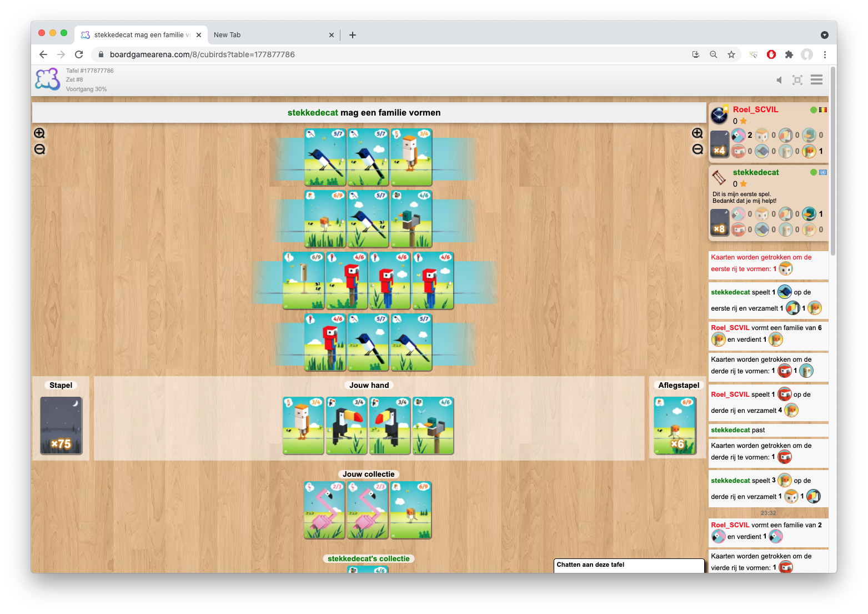Bookmark this page with star icon

pyautogui.click(x=731, y=54)
